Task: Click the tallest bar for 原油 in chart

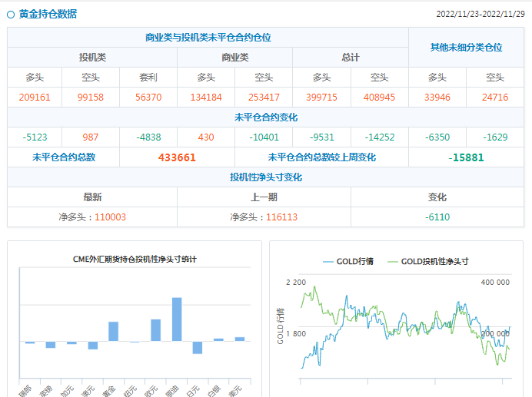Action: pyautogui.click(x=177, y=319)
